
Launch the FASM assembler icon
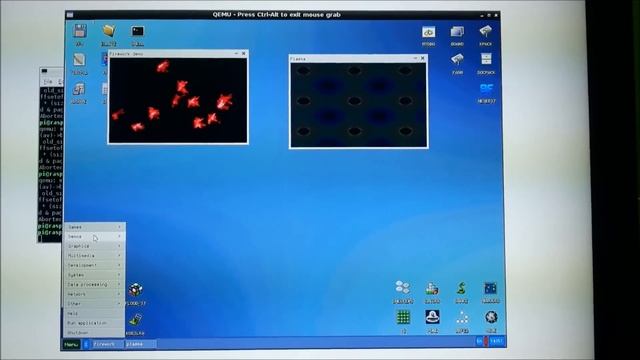coord(457,60)
